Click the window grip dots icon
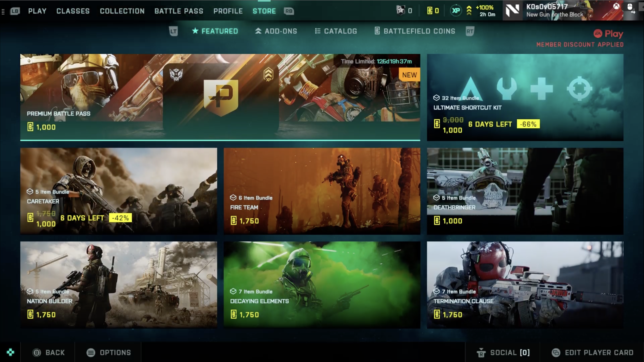The height and width of the screenshot is (362, 644). click(x=3, y=11)
